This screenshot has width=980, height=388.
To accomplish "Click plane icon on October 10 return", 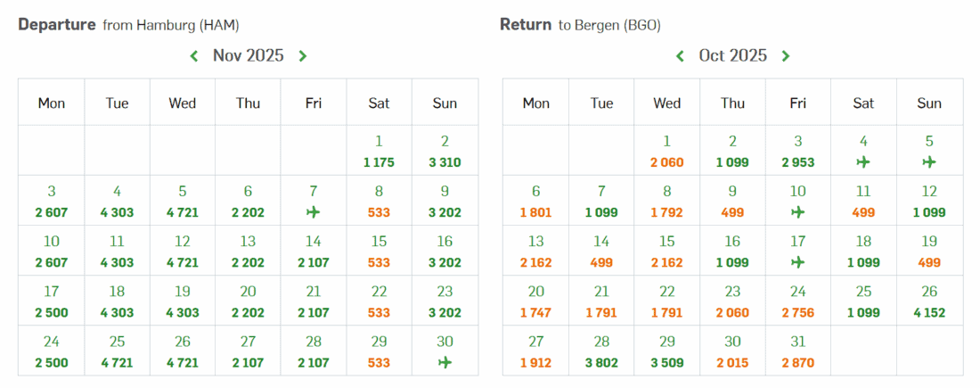I will (x=797, y=212).
